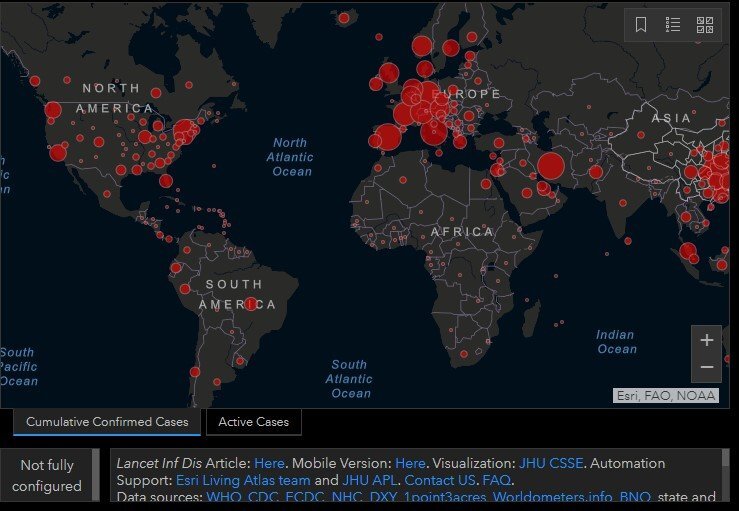Switch to Active Cases tab
The image size is (739, 511).
pyautogui.click(x=254, y=422)
